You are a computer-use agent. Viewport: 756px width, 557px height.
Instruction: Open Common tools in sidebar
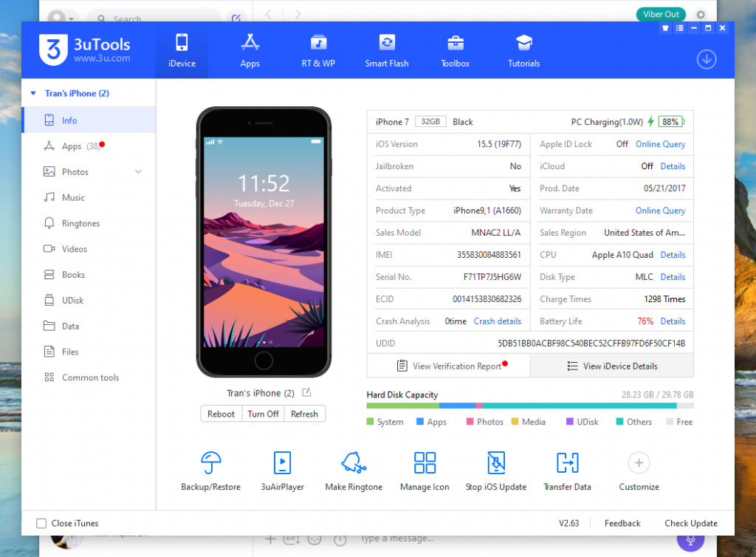(x=89, y=377)
